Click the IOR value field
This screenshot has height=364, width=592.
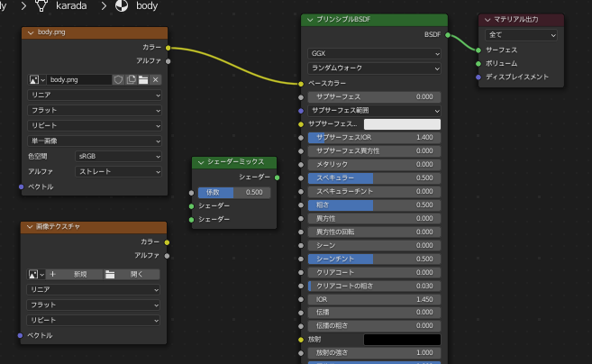[x=374, y=299]
